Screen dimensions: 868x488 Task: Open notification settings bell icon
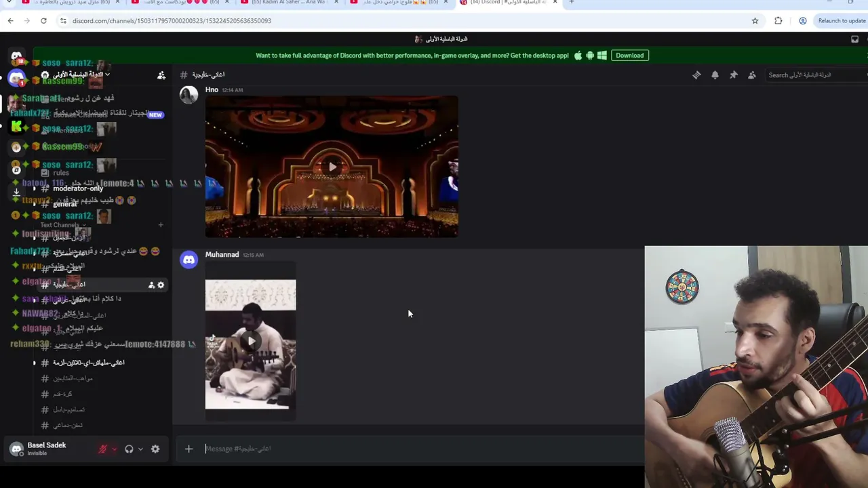coord(715,75)
